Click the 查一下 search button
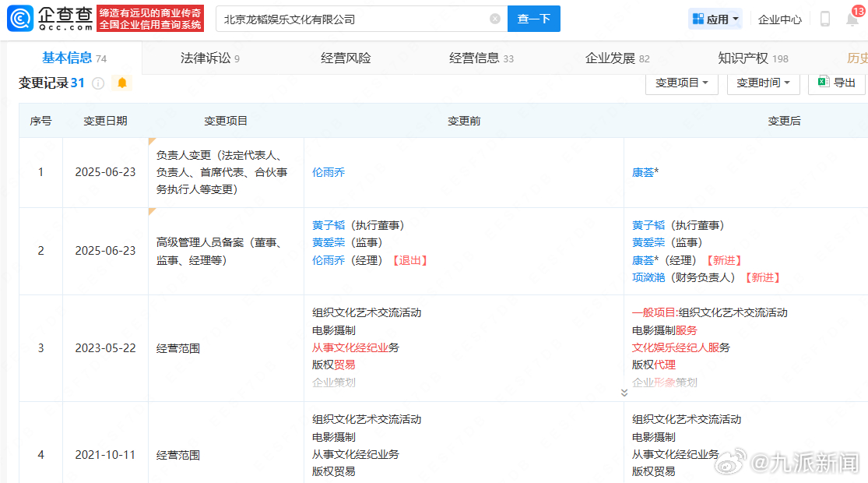The height and width of the screenshot is (483, 868). click(x=533, y=19)
